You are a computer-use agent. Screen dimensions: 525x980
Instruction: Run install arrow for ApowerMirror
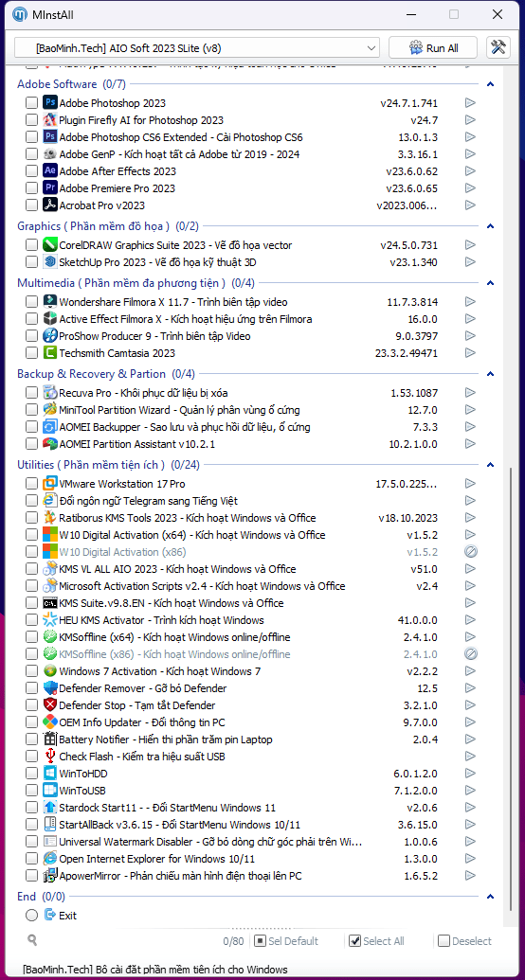[x=471, y=876]
